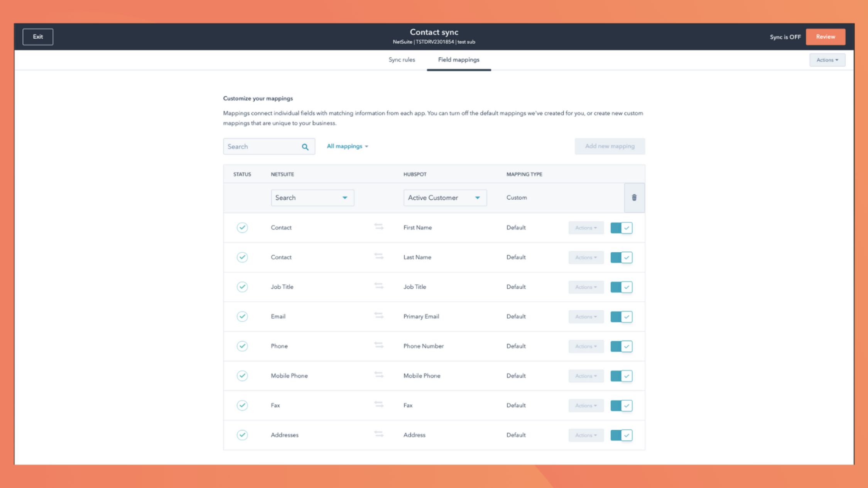Expand the Active Customer HubSpot dropdown
Image resolution: width=868 pixels, height=488 pixels.
point(444,198)
